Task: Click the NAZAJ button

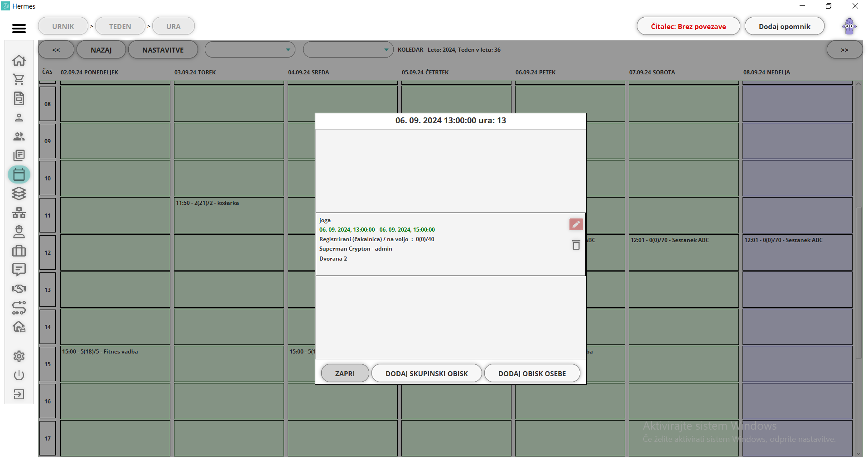Action: [101, 50]
